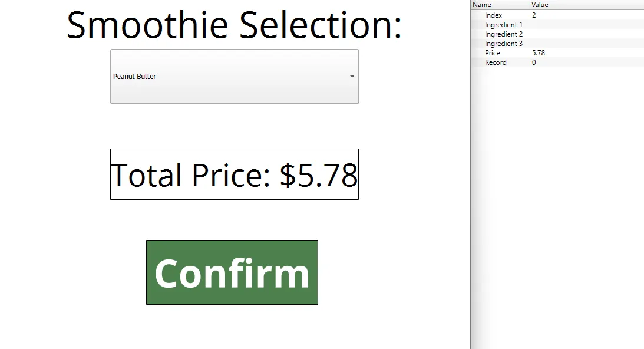Click the Price value cell showing 5.78
This screenshot has width=644, height=349.
[538, 53]
